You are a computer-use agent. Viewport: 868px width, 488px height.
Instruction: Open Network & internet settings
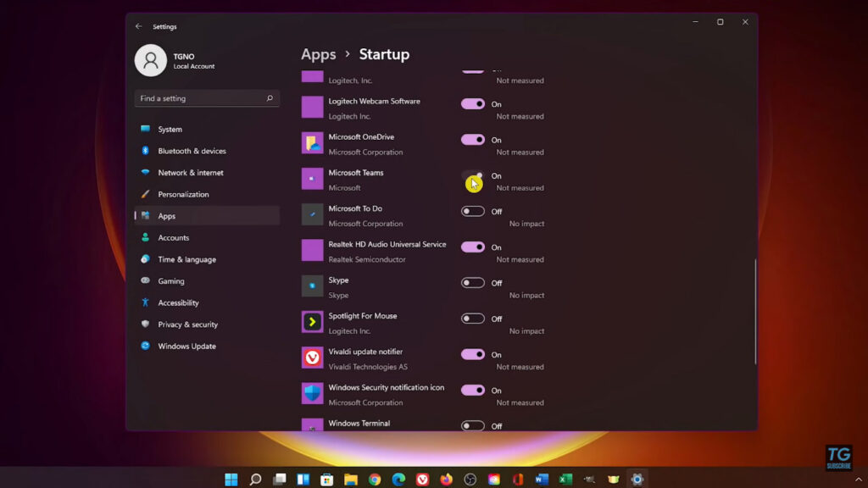pyautogui.click(x=207, y=173)
